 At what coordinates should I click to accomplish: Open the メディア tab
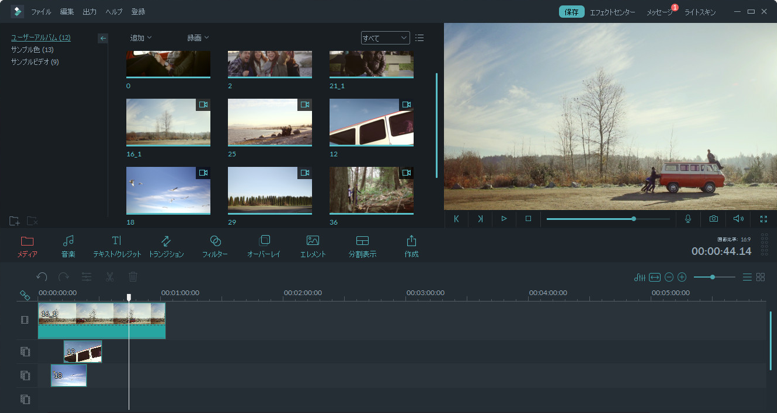(x=27, y=246)
